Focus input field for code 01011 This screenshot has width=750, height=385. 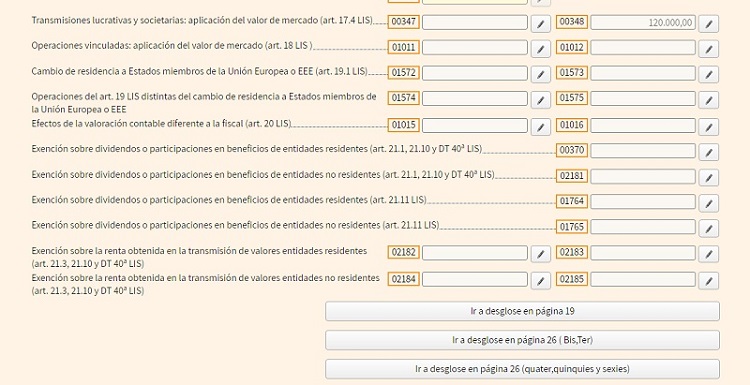click(x=475, y=47)
